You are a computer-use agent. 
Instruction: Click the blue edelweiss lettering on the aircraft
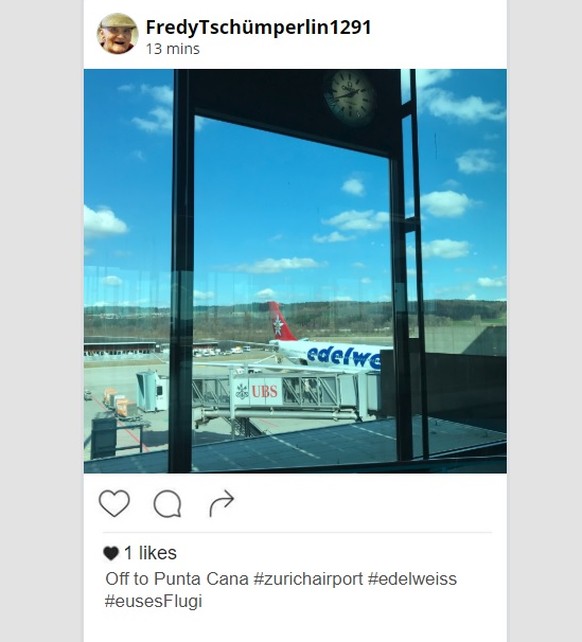coord(343,357)
